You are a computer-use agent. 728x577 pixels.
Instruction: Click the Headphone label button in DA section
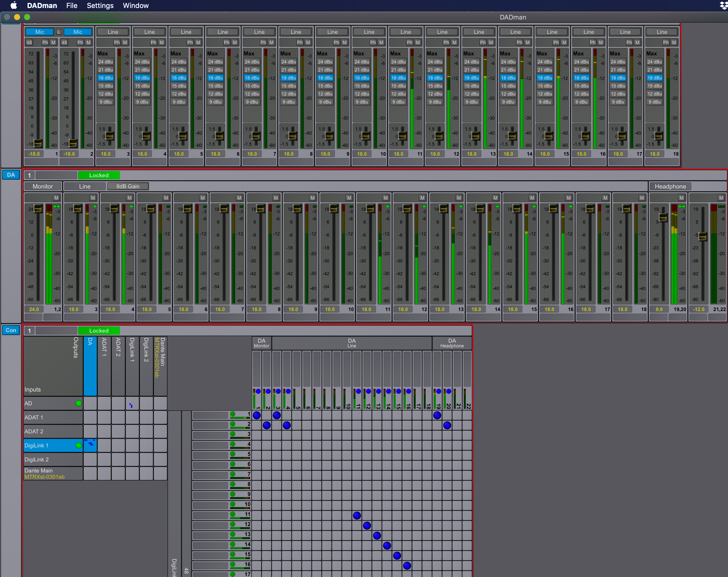670,186
